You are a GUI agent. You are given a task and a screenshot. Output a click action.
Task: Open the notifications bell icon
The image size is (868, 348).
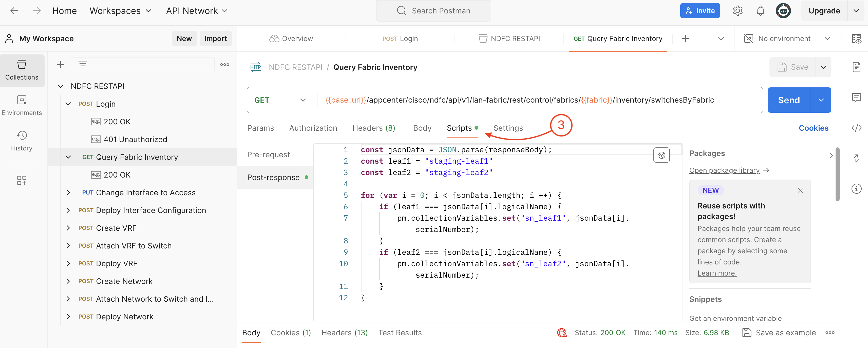[760, 11]
